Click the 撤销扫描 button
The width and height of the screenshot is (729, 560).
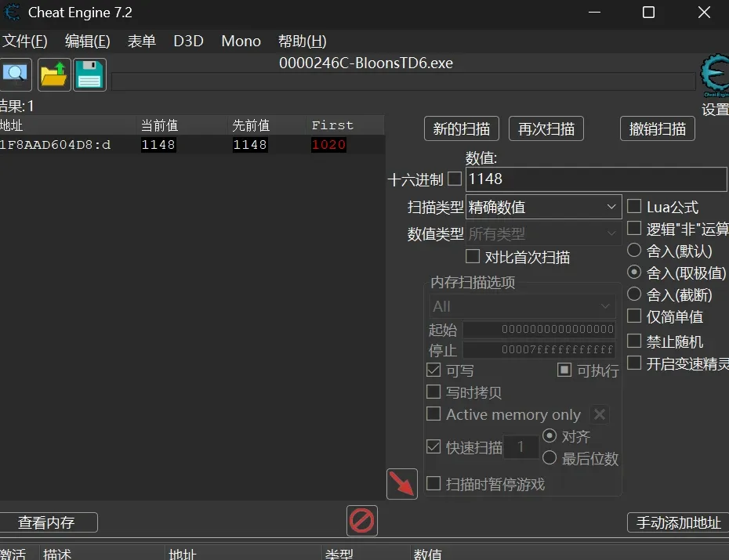[658, 128]
